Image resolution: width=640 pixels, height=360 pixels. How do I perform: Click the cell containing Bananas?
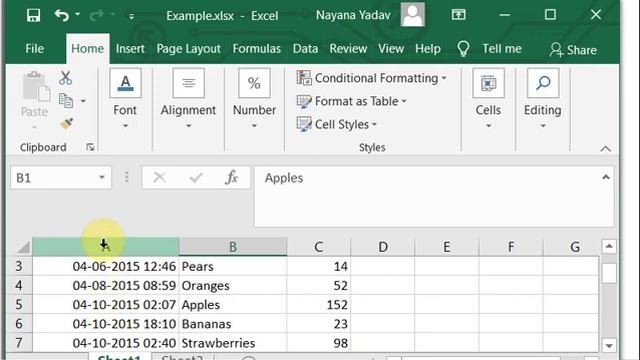(x=233, y=324)
